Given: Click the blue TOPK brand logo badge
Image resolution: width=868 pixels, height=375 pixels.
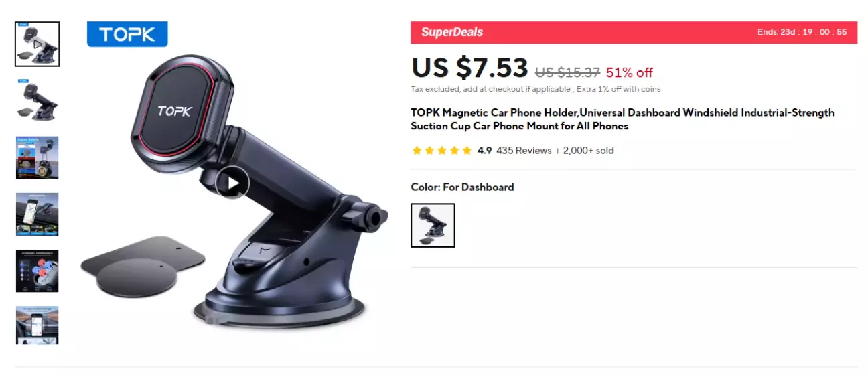Looking at the screenshot, I should 127,34.
